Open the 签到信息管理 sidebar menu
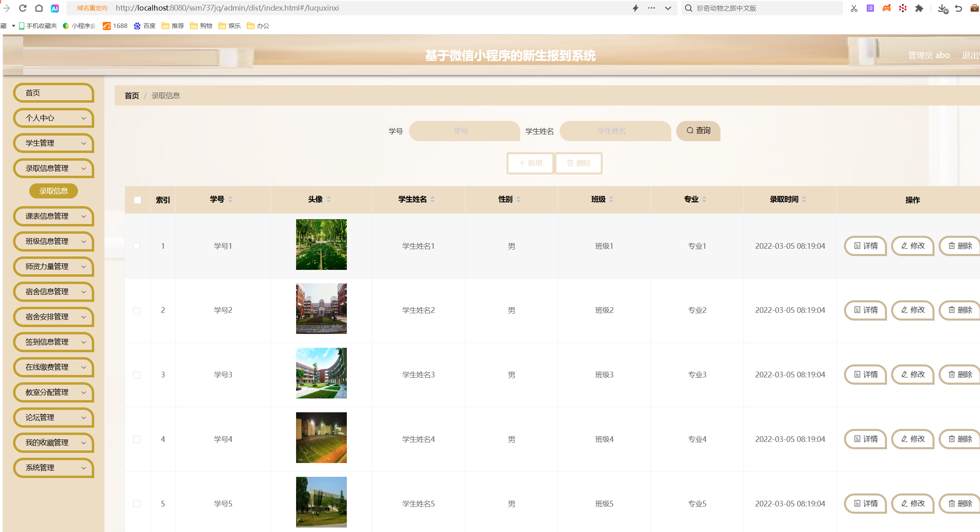 [x=54, y=342]
